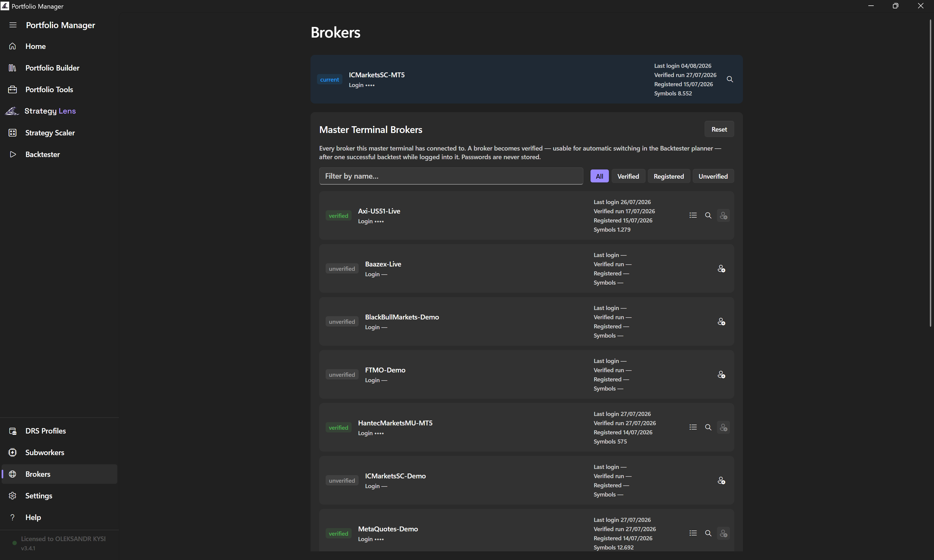Image resolution: width=934 pixels, height=560 pixels.
Task: Launch the Strategy Scaler section
Action: (50, 133)
